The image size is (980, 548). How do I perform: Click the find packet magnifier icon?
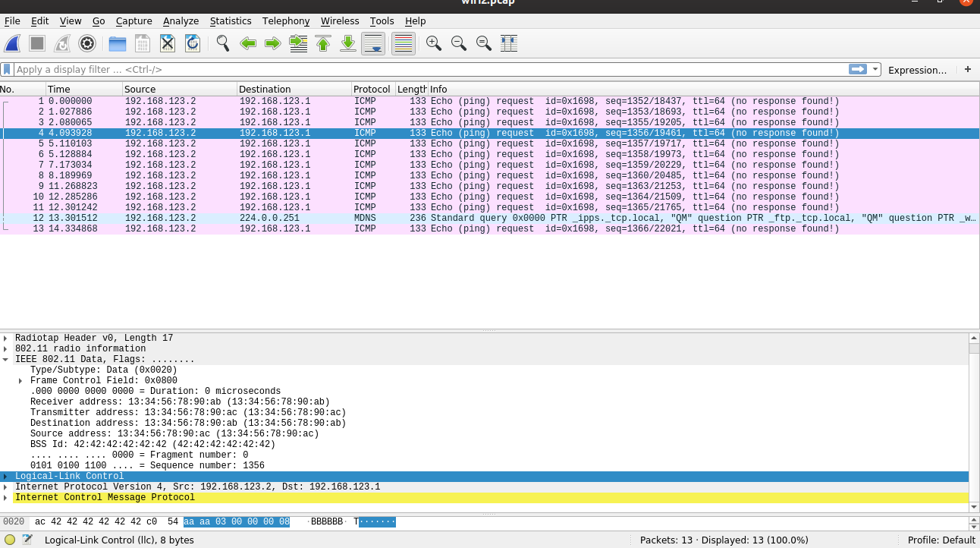221,43
